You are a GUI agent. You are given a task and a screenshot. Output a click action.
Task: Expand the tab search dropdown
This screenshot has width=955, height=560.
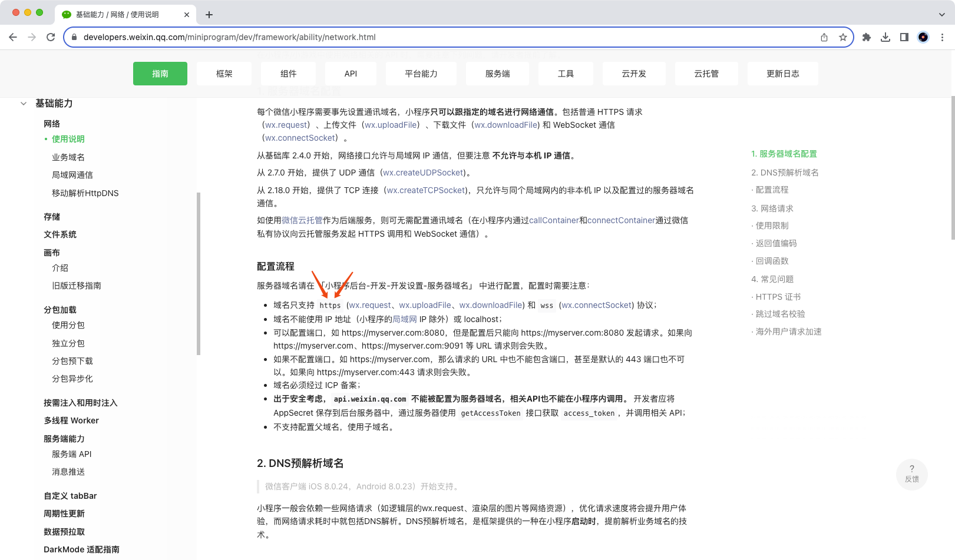pos(941,15)
